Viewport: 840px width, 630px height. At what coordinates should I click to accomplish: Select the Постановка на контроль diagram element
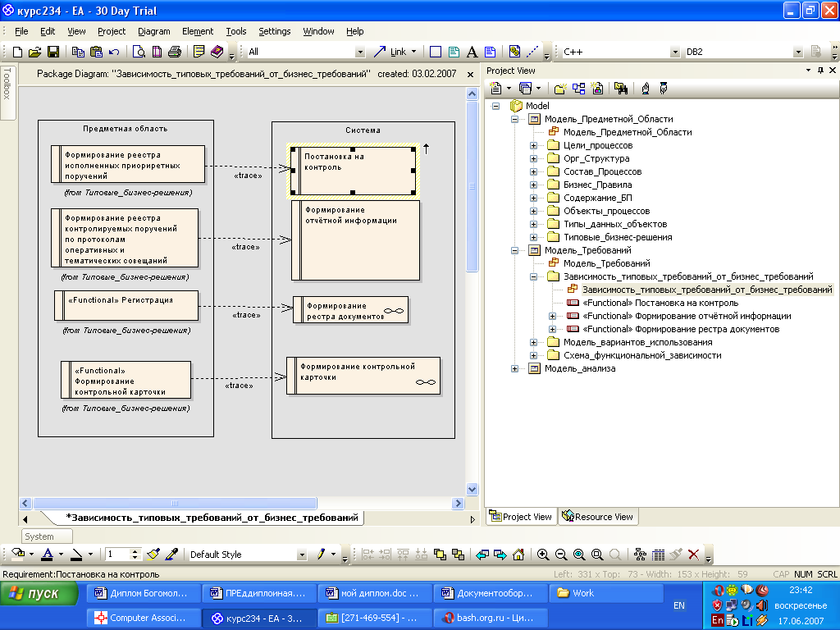click(354, 171)
